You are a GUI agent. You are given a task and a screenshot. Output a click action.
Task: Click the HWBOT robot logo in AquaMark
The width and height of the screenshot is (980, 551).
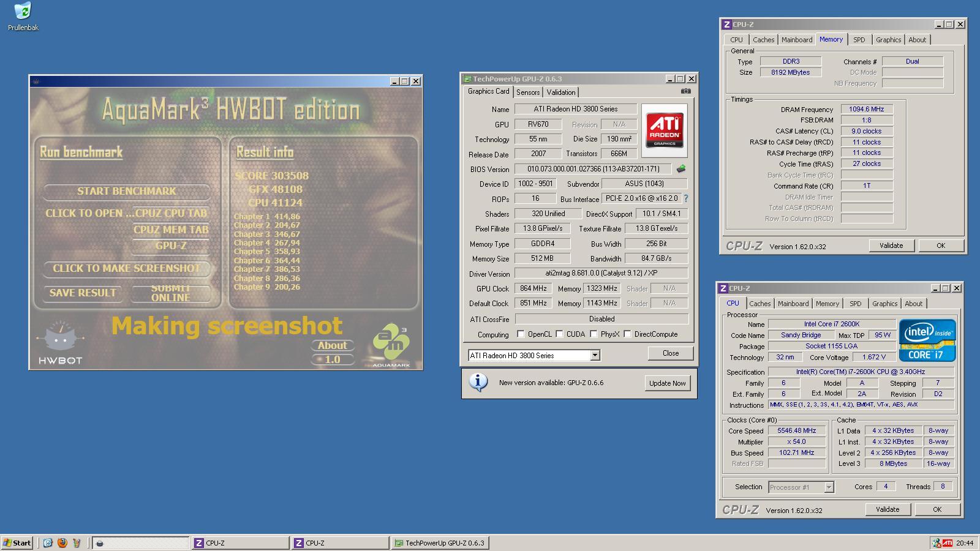click(60, 342)
